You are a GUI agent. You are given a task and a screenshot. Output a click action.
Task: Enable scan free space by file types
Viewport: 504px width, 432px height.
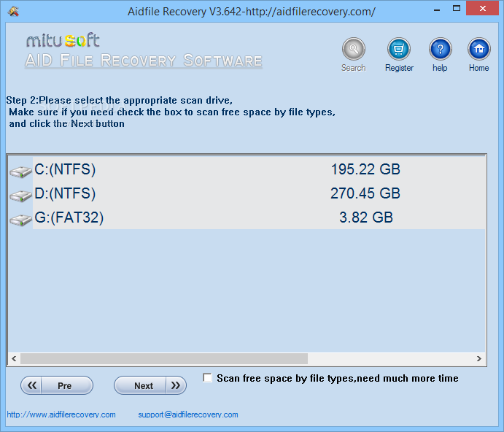click(208, 378)
